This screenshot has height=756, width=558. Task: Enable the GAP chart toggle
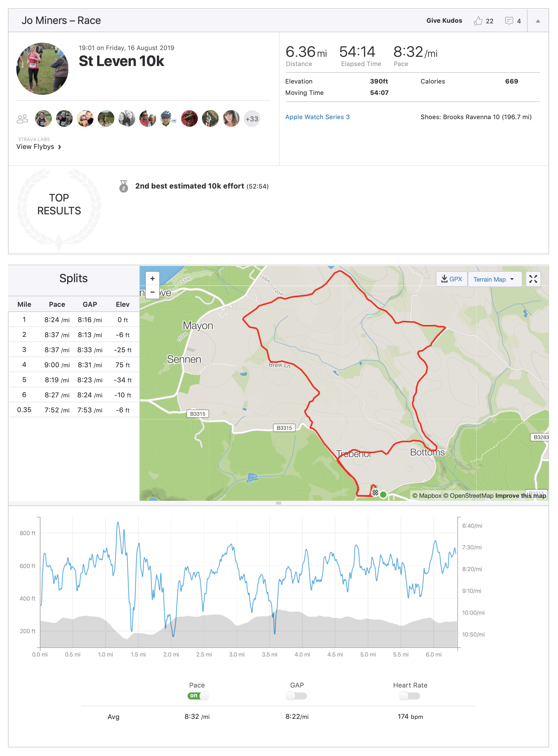(296, 696)
